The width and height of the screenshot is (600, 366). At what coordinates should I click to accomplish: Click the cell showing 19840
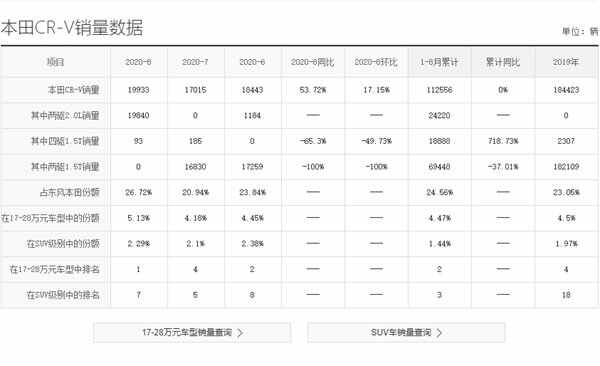[x=139, y=115]
